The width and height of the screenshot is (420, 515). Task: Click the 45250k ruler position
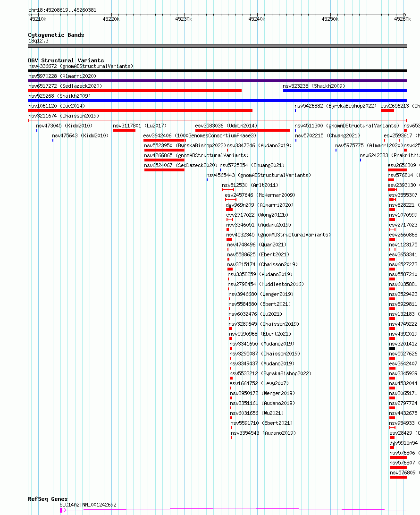tap(330, 19)
